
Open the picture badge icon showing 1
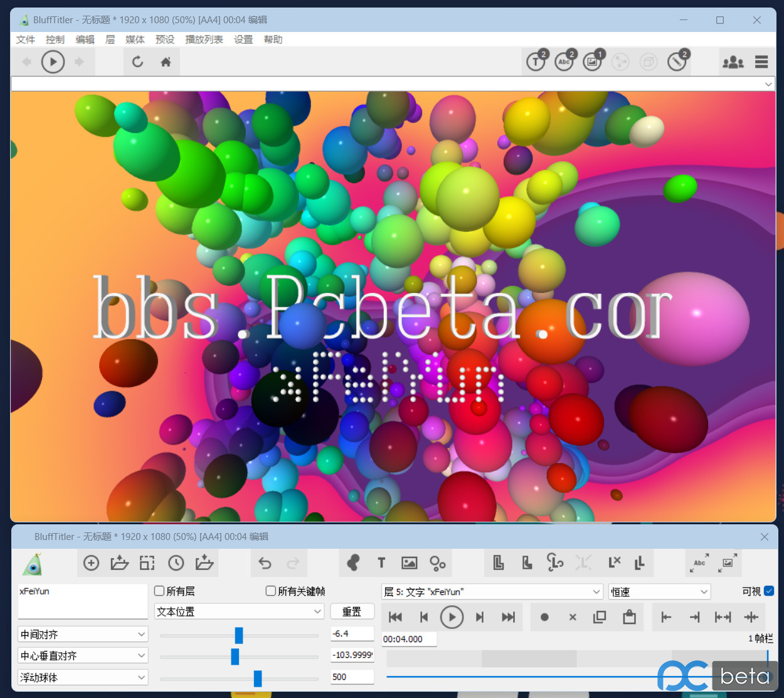tap(593, 61)
